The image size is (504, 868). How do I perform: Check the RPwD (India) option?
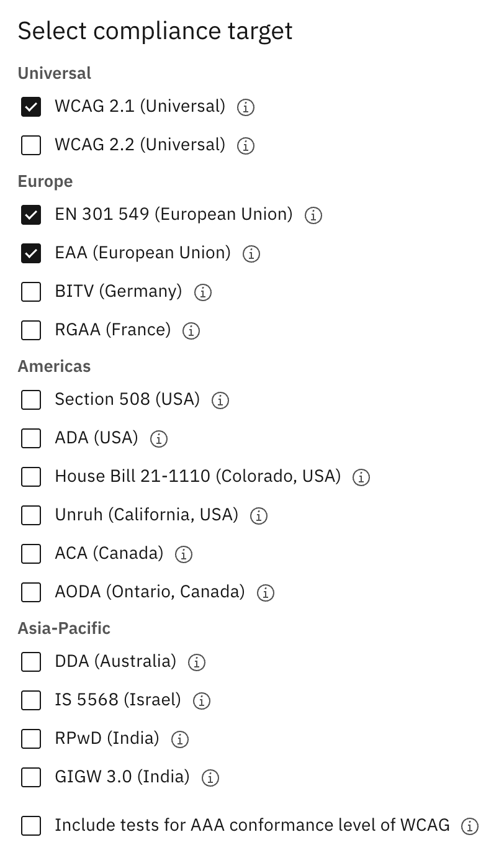pos(30,739)
